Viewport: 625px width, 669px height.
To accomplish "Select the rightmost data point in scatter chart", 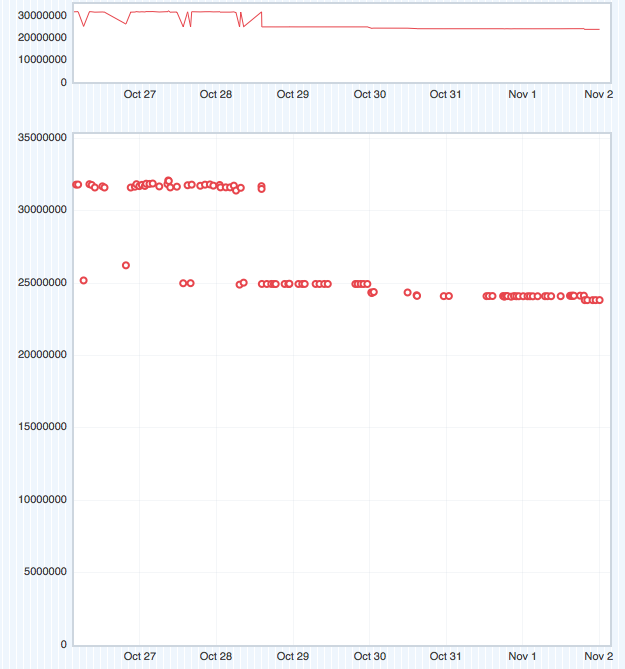I will (599, 300).
